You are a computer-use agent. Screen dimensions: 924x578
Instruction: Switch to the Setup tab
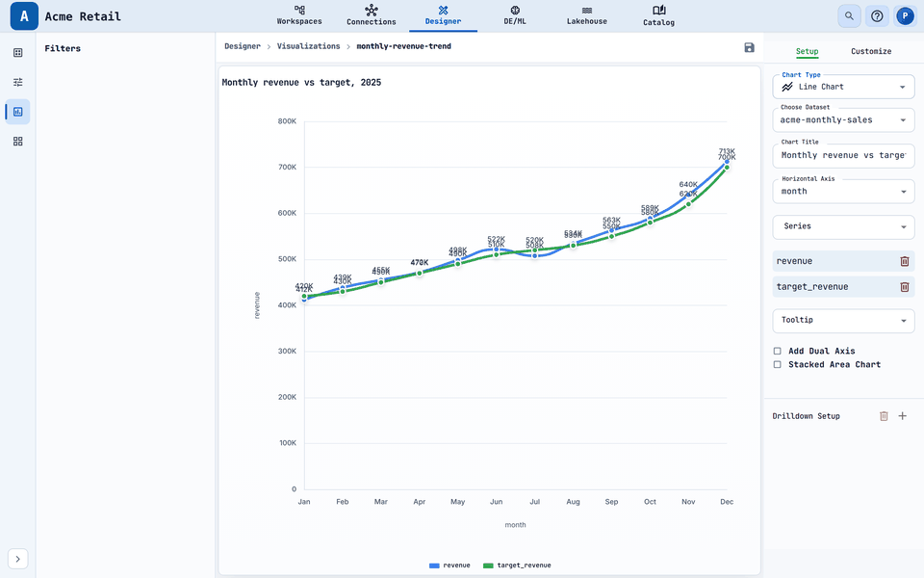(x=807, y=51)
